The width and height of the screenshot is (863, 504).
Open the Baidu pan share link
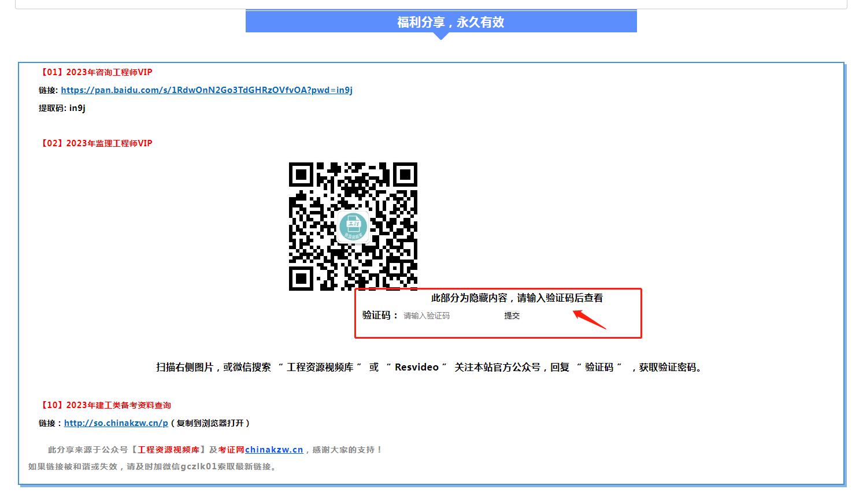click(206, 90)
